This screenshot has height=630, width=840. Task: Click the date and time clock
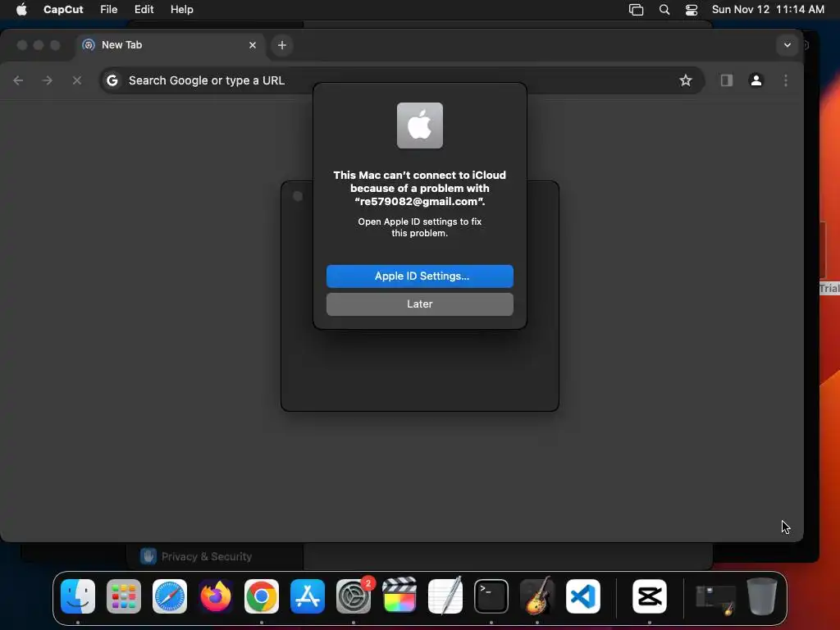click(768, 10)
